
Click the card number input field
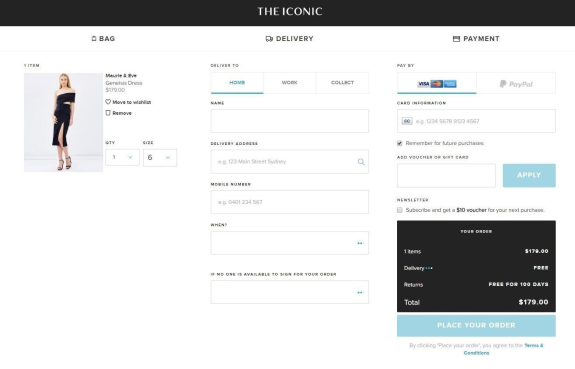476,121
